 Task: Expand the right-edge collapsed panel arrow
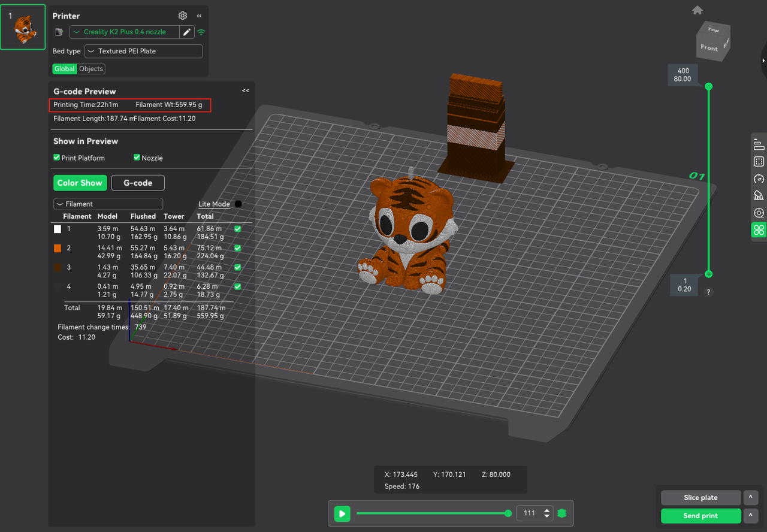point(764,61)
